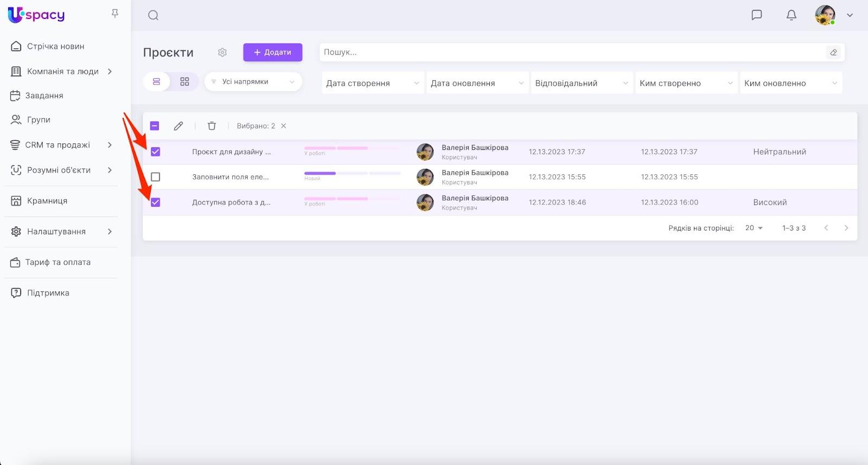Click the trash delete icon for selected projects

click(212, 126)
